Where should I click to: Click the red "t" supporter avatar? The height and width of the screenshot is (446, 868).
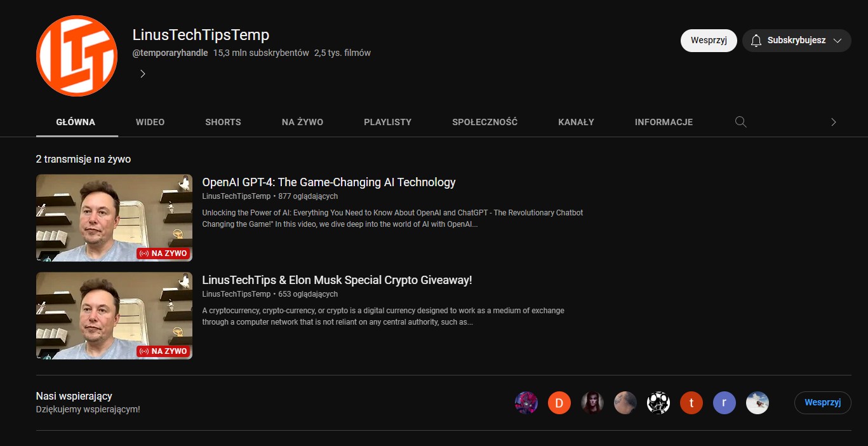click(691, 403)
